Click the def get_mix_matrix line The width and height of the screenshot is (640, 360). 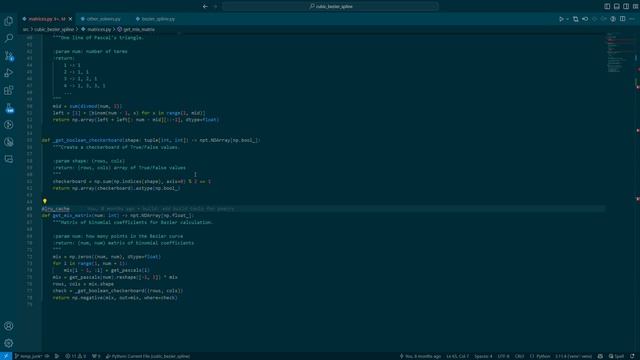(118, 216)
